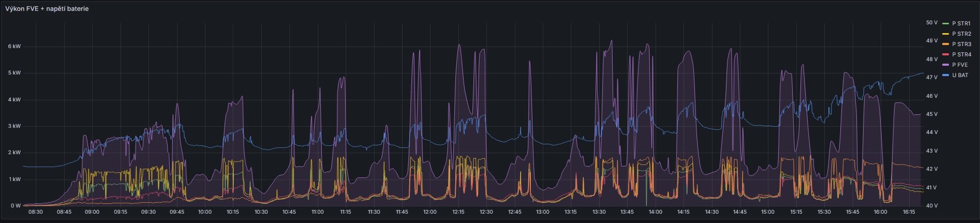Screen dimensions: 980x223
Task: Click the 16:00 time axis label
Action: [x=881, y=212]
